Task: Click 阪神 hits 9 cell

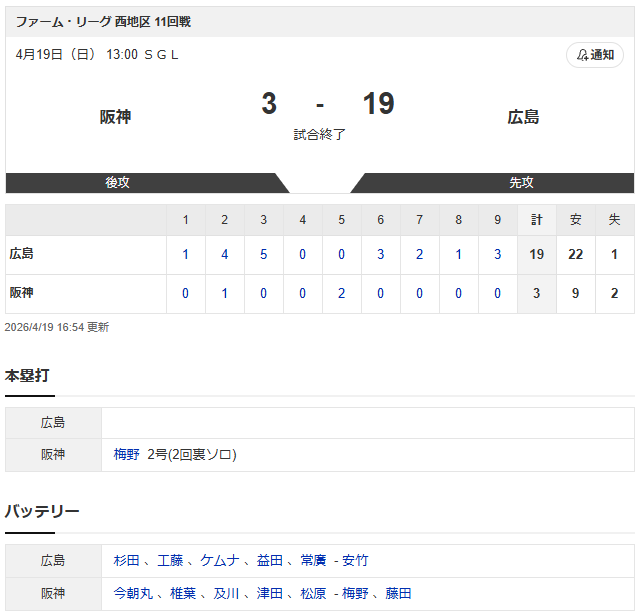Action: click(x=576, y=293)
